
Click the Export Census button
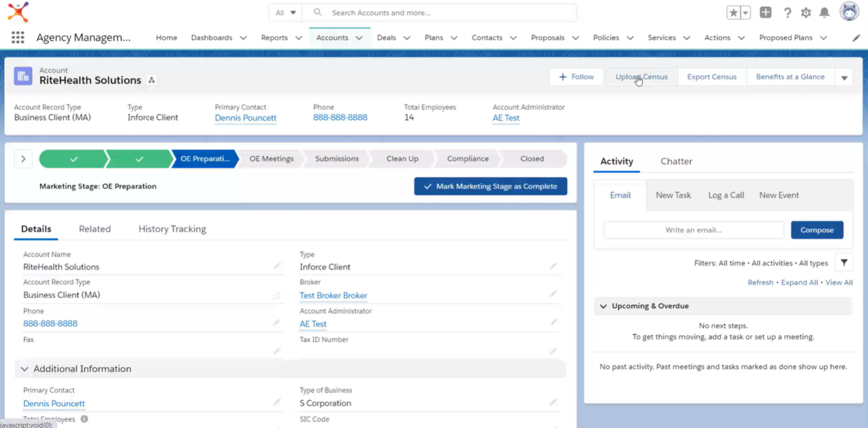click(711, 77)
